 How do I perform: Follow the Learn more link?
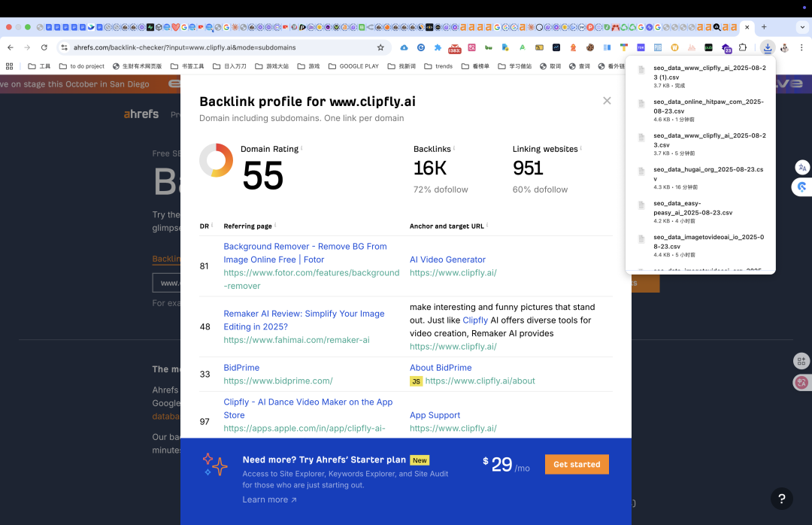(x=269, y=499)
